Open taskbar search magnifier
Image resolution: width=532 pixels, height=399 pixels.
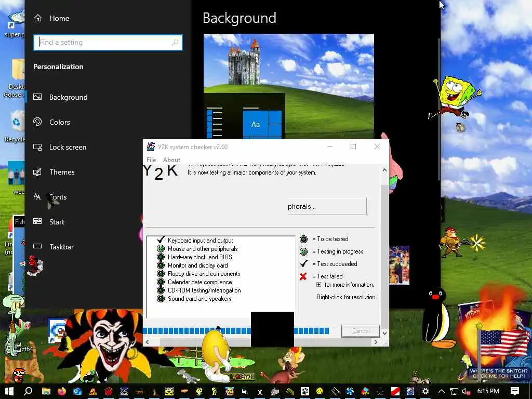pyautogui.click(x=29, y=391)
